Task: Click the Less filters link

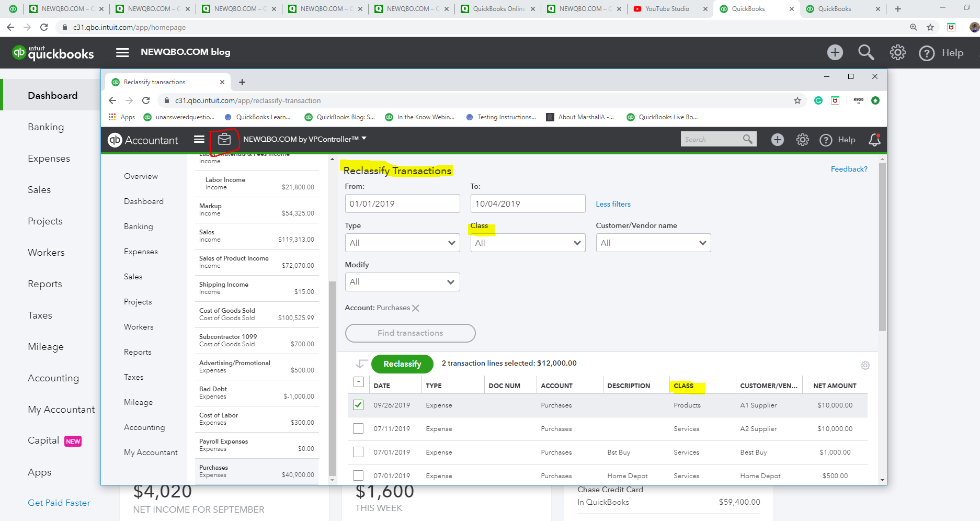Action: click(613, 204)
